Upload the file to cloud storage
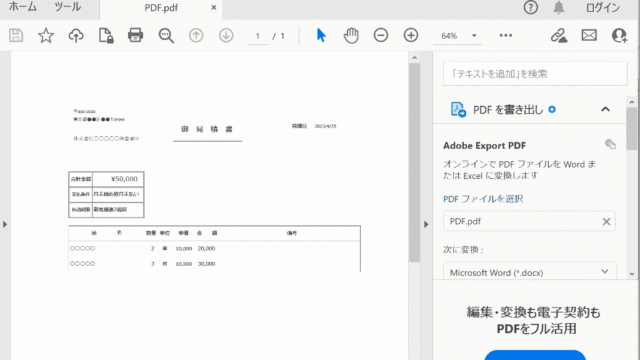This screenshot has width=640, height=360. click(x=76, y=36)
